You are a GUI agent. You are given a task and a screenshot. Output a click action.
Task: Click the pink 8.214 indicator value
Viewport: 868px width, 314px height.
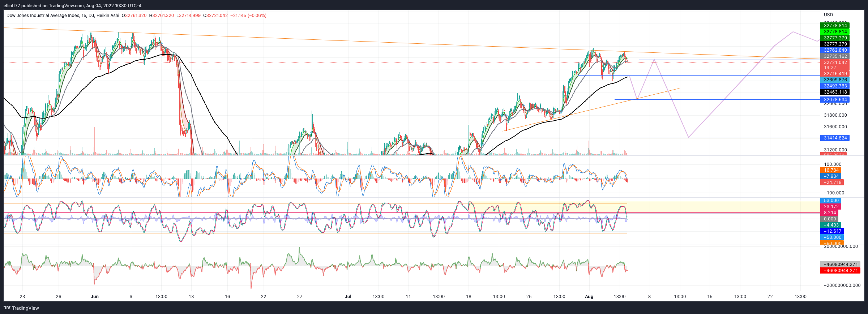830,213
